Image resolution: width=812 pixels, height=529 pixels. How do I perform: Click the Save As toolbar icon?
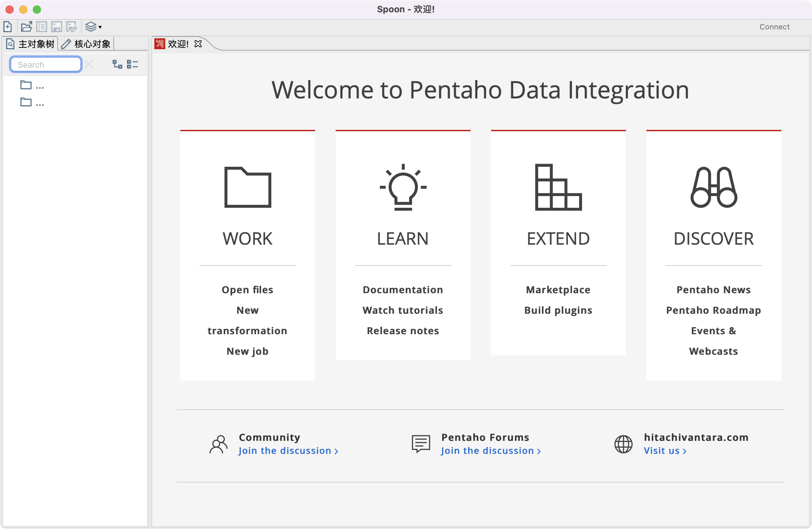click(71, 27)
